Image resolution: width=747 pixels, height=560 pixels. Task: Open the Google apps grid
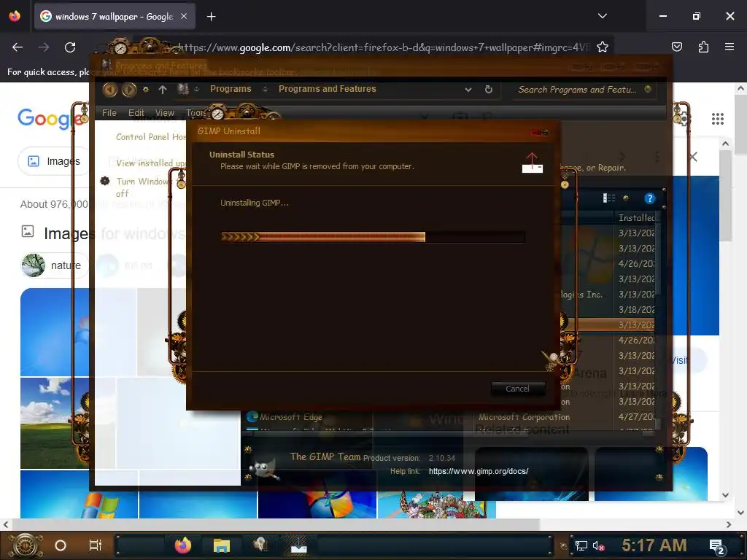coord(718,119)
